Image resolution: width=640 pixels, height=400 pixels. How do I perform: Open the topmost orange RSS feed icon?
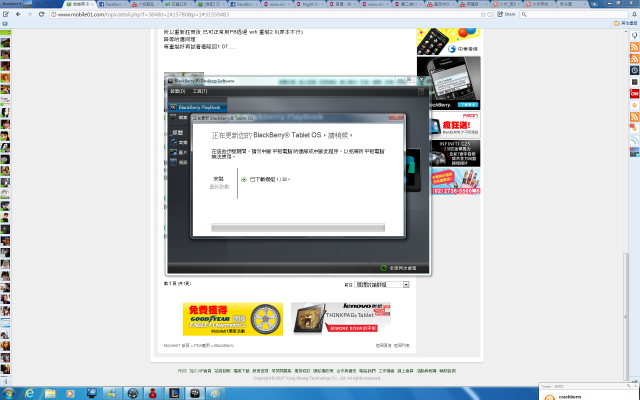[x=634, y=47]
